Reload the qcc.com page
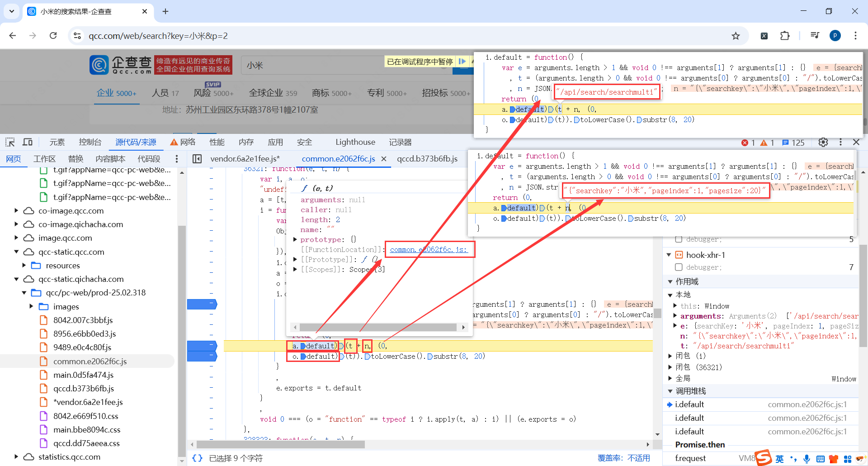This screenshot has width=868, height=466. [53, 36]
